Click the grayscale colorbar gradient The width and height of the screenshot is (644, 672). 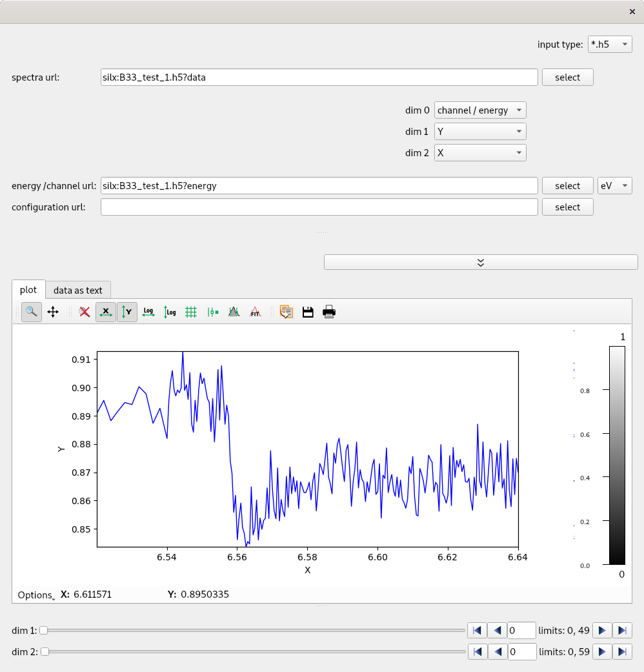[x=617, y=456]
